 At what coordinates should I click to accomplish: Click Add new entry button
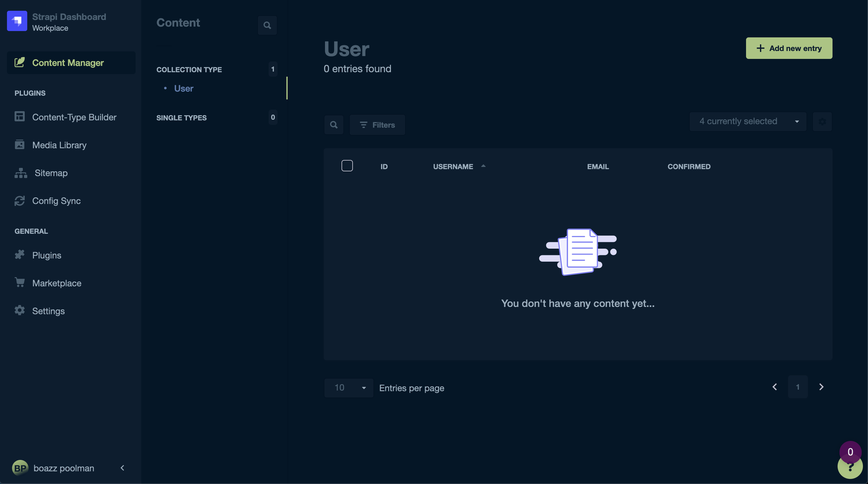[789, 48]
